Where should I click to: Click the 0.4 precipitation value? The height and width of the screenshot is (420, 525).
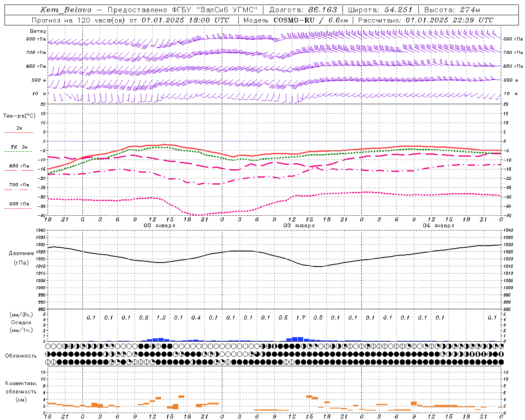[196, 317]
